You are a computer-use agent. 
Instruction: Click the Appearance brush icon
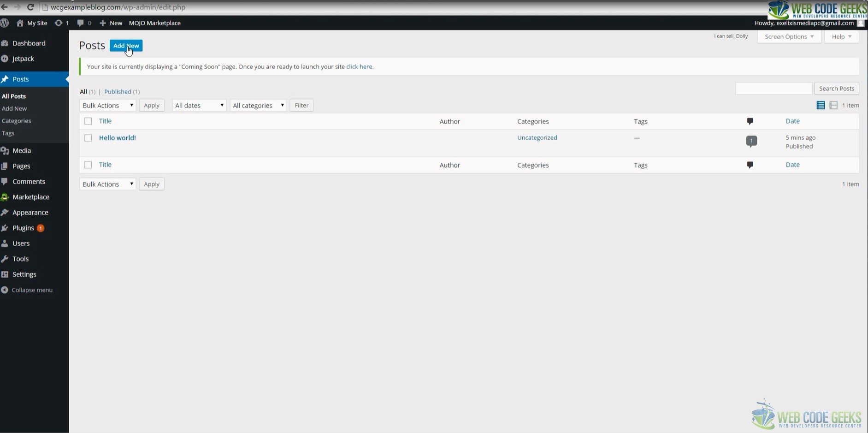5,212
